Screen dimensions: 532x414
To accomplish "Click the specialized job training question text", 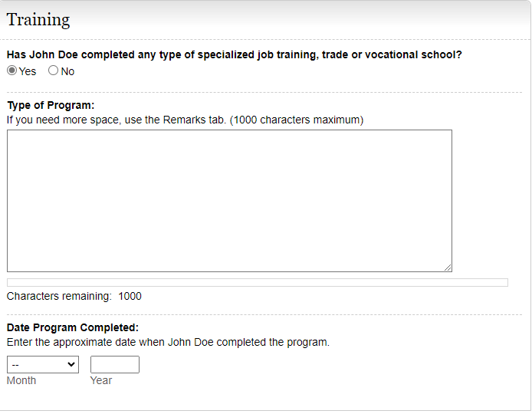I will coord(234,54).
